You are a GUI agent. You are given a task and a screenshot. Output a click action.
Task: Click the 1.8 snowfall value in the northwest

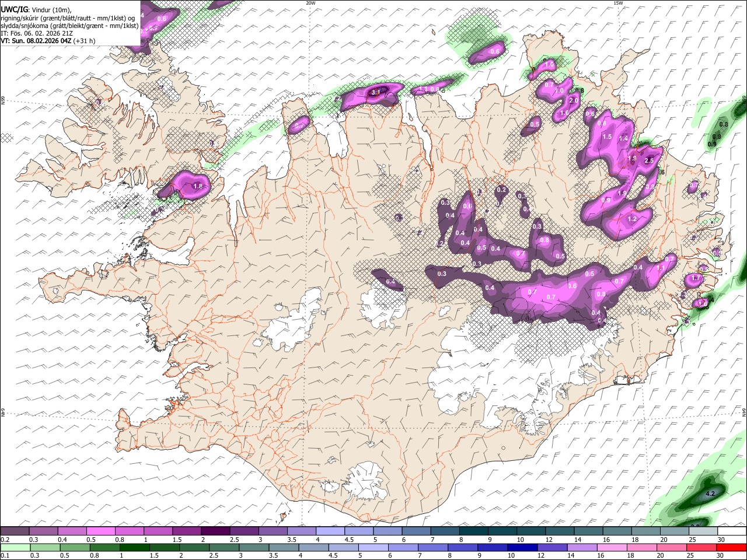click(x=197, y=186)
